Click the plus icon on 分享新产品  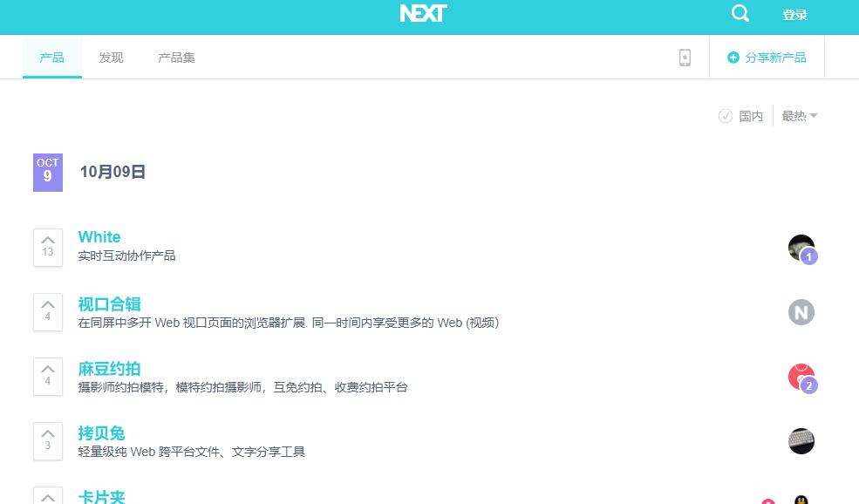pos(733,57)
